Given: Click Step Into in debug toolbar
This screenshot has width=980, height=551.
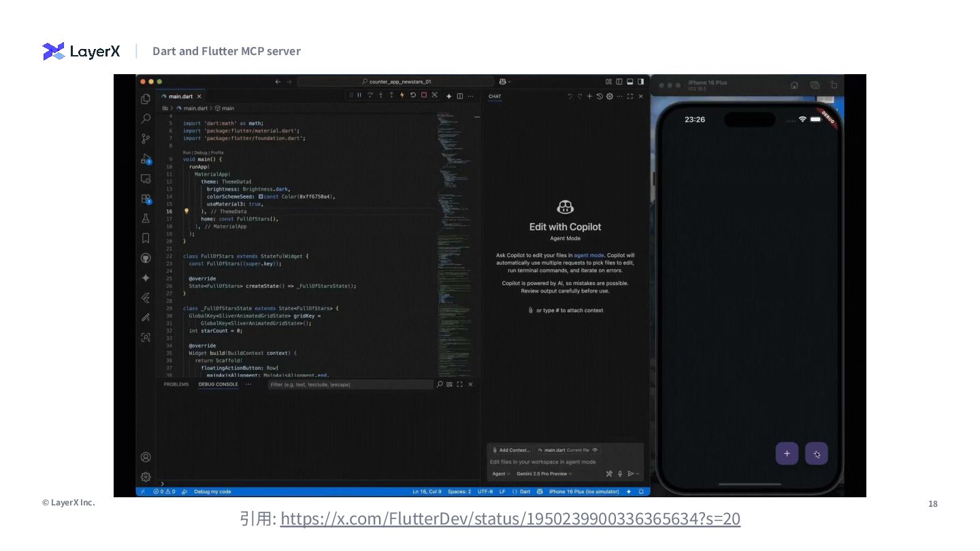Looking at the screenshot, I should [381, 95].
